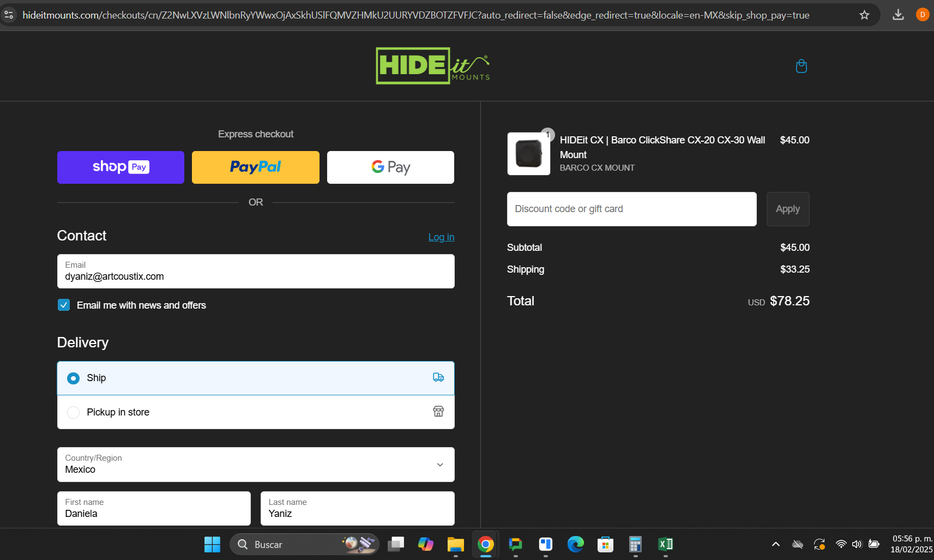Click the HIDEit Mounts logo

pyautogui.click(x=433, y=65)
